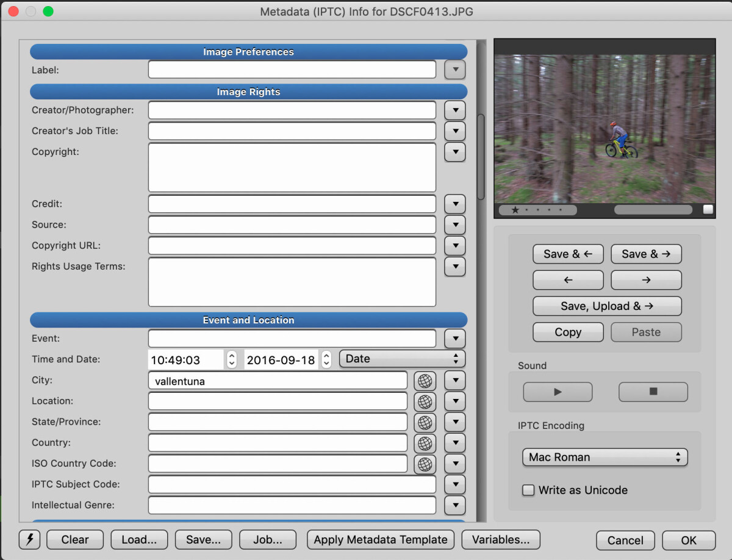Open Country field dropdown arrow
732x560 pixels.
pyautogui.click(x=455, y=443)
